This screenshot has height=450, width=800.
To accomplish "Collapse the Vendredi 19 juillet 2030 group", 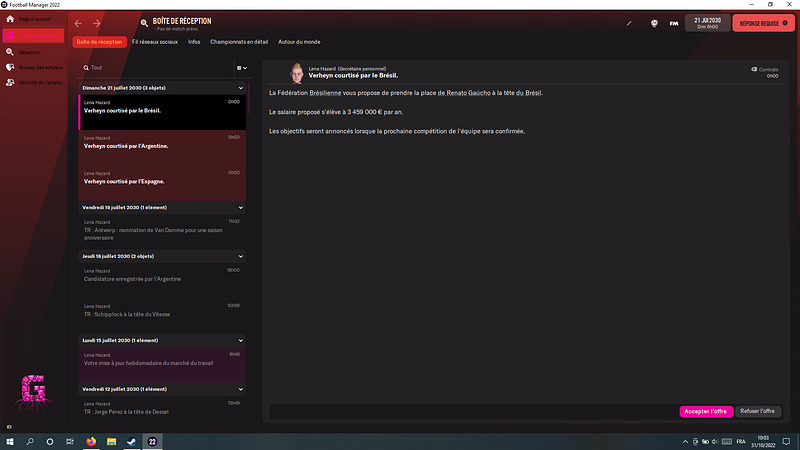I will 241,208.
